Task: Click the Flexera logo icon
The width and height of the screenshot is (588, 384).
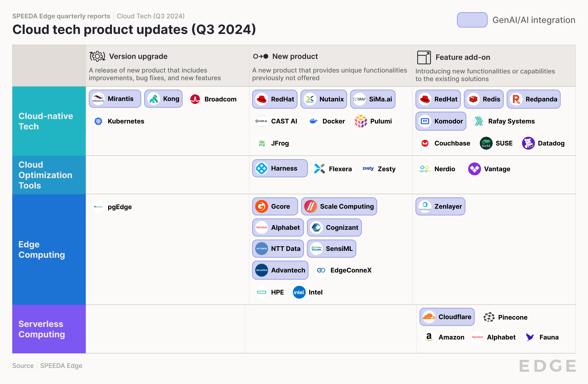Action: (x=319, y=169)
